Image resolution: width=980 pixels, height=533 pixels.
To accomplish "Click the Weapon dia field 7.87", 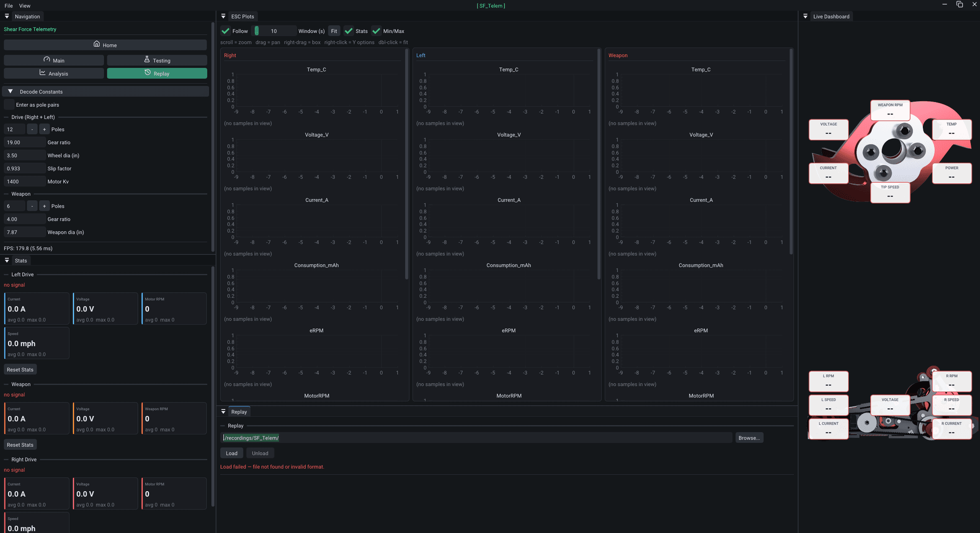I will click(x=24, y=232).
